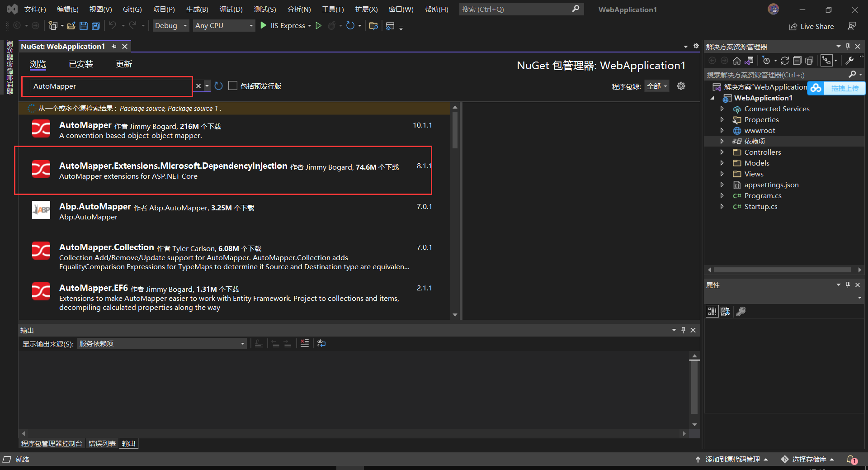
Task: Click Solution Explorer horizontal scrollbar
Action: pos(782,270)
